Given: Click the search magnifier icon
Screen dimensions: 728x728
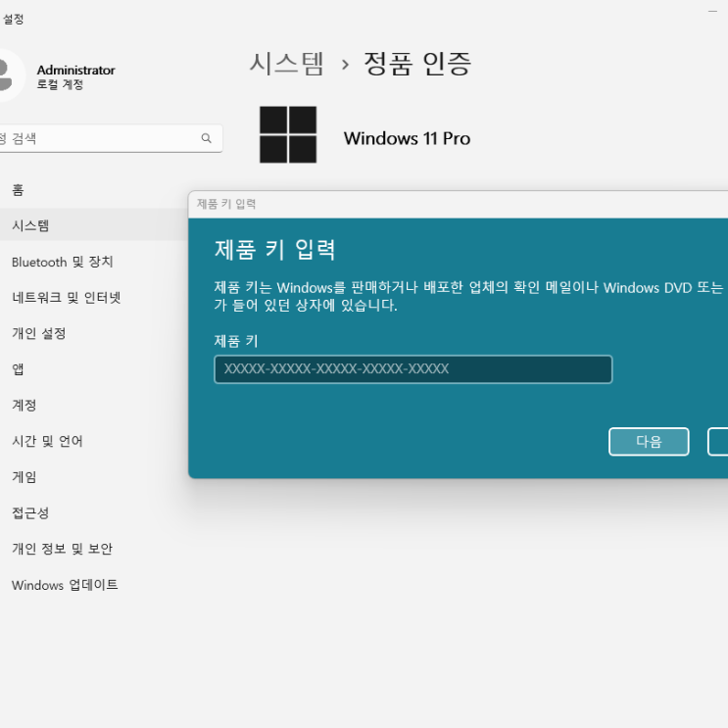Looking at the screenshot, I should pos(206,138).
